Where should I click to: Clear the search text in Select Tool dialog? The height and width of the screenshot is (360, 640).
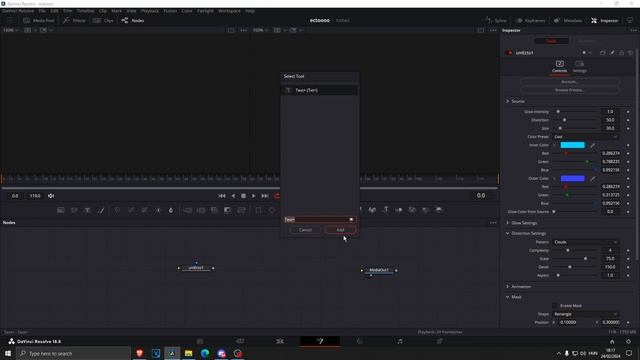click(x=351, y=220)
